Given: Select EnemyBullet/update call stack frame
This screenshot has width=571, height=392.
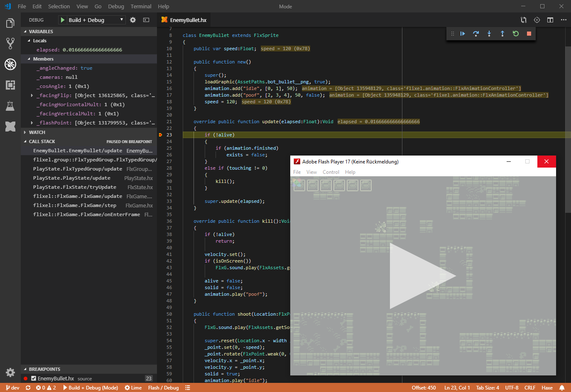Looking at the screenshot, I should tap(89, 151).
